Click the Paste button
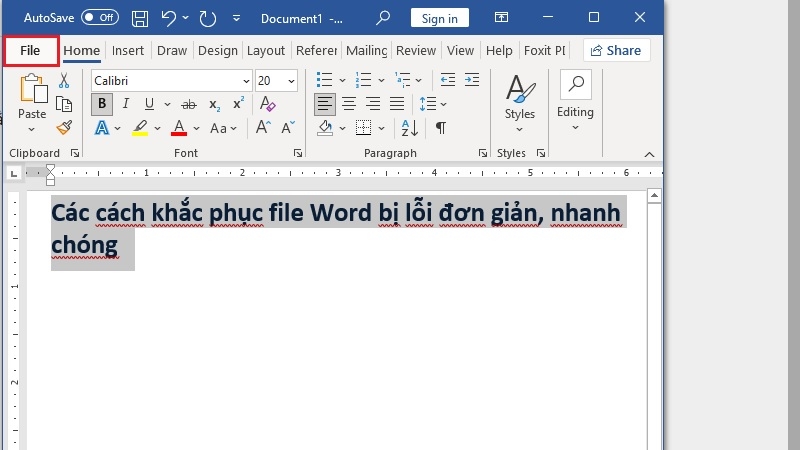The width and height of the screenshot is (800, 450). click(x=32, y=96)
